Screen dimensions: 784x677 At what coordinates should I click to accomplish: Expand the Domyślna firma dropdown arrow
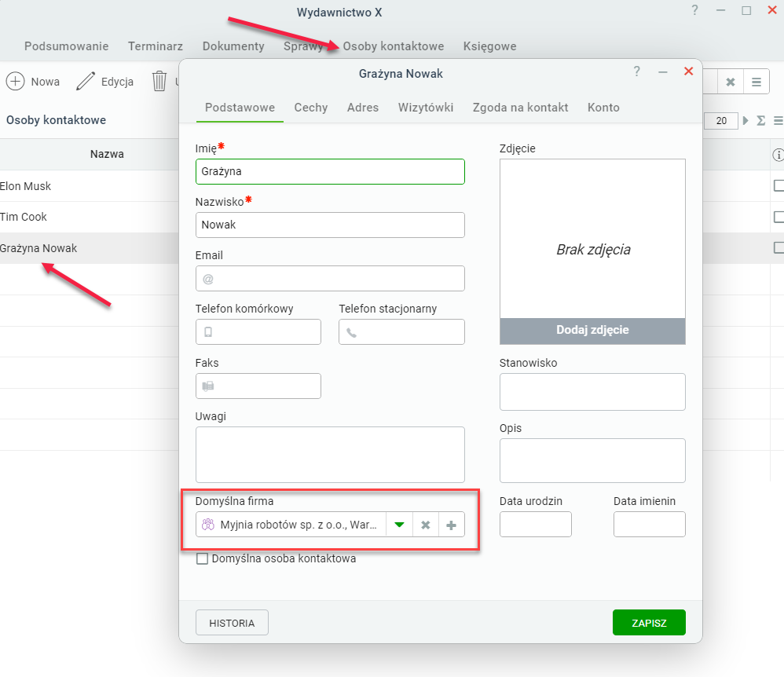point(399,525)
